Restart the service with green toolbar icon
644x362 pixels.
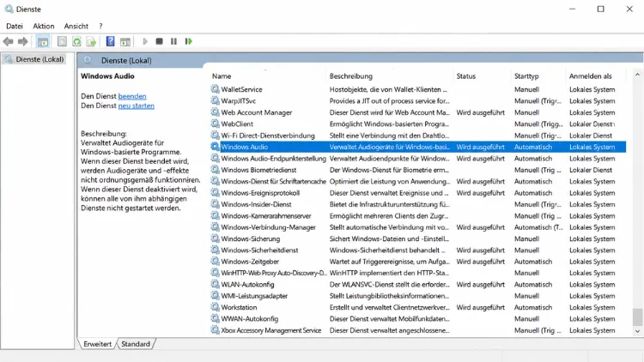point(189,41)
